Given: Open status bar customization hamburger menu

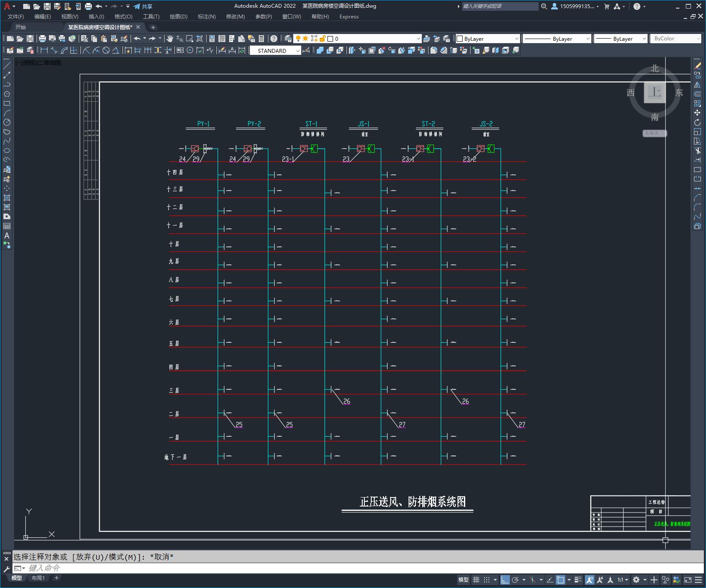Looking at the screenshot, I should click(x=698, y=580).
